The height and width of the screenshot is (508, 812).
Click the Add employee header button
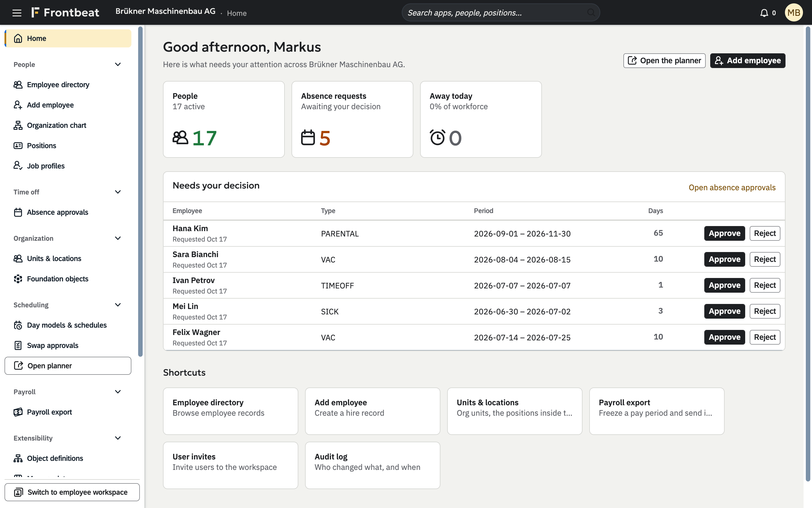[x=748, y=60]
